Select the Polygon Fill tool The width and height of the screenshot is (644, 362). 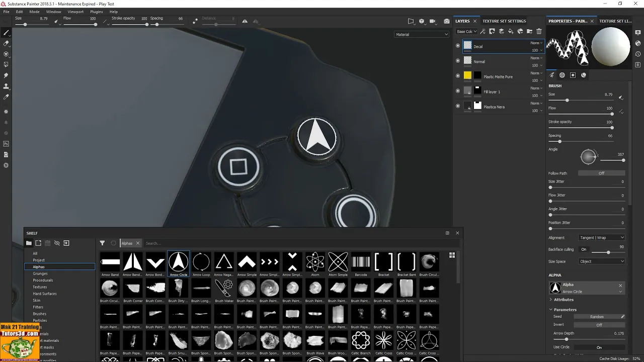click(6, 64)
